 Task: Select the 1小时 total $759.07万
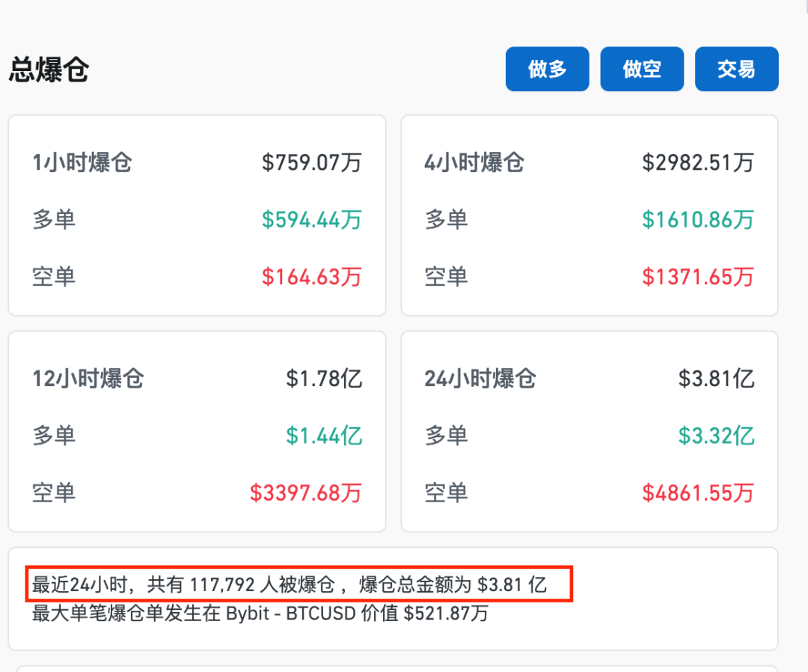tap(312, 163)
